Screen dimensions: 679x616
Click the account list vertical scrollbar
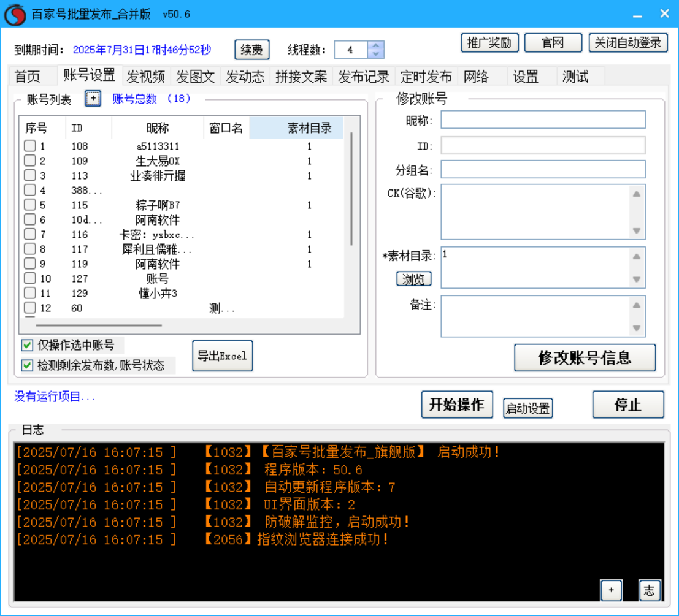tap(351, 189)
